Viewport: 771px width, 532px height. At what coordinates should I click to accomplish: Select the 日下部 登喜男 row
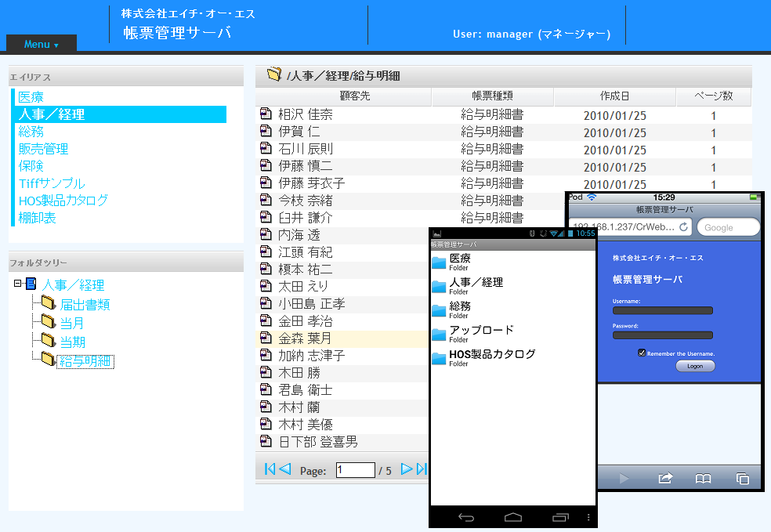[x=342, y=442]
